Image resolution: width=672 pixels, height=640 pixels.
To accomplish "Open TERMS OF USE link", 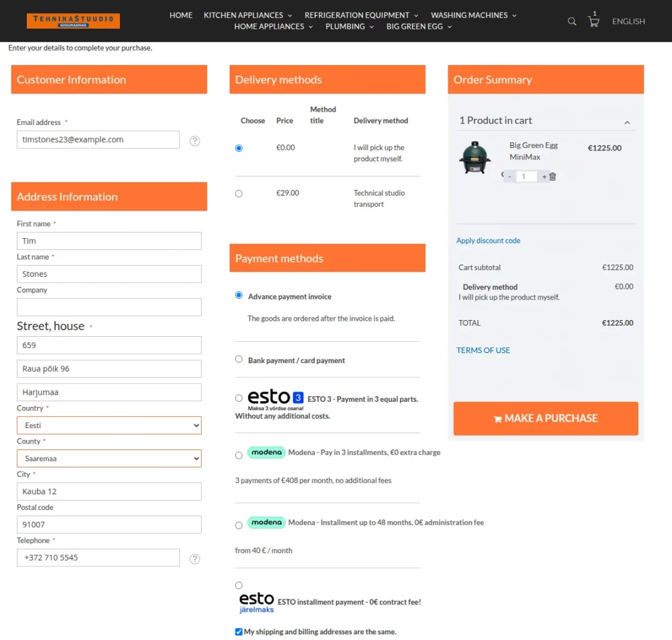I will (x=483, y=350).
